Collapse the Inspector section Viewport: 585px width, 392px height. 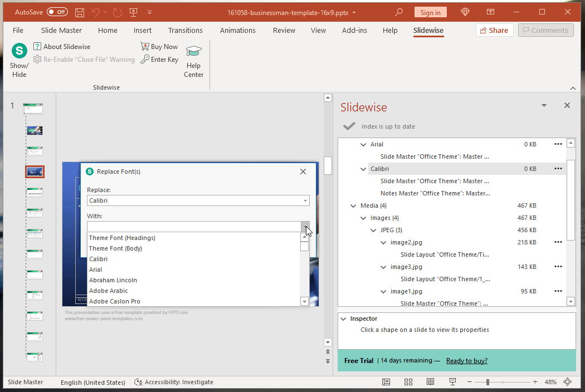343,319
